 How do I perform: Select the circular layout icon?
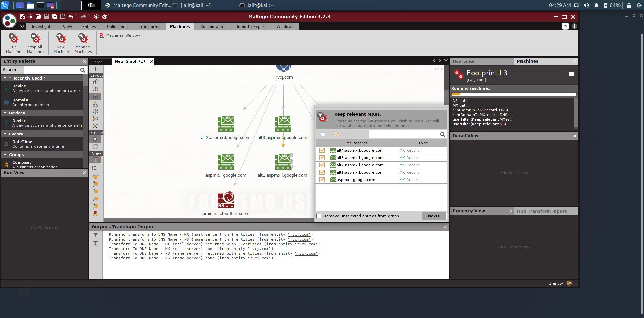tap(95, 111)
